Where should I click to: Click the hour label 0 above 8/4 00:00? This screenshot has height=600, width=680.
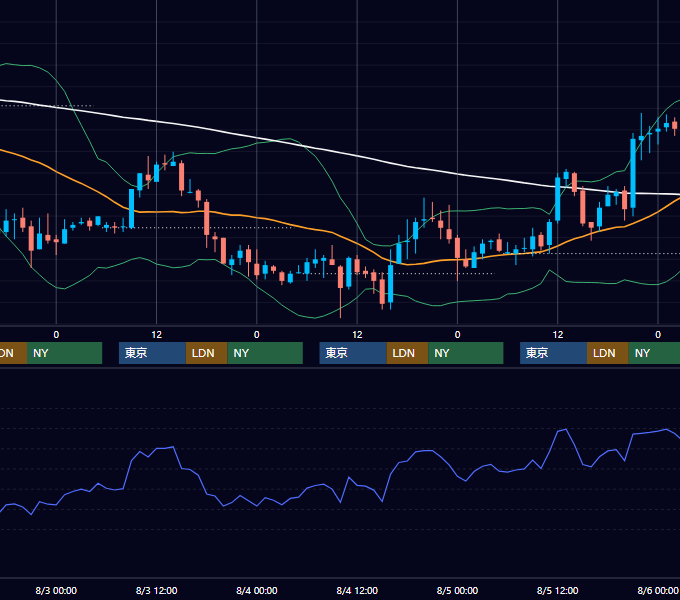coord(257,335)
